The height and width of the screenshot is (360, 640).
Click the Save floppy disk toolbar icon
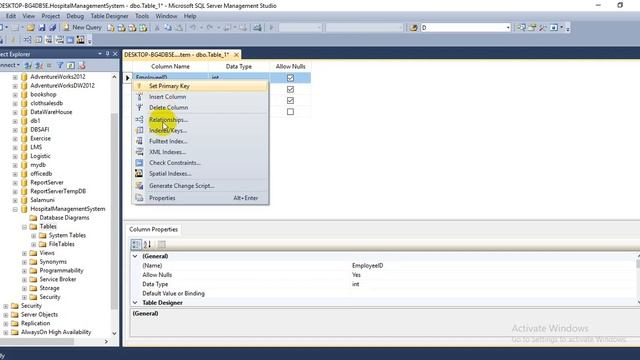42,28
